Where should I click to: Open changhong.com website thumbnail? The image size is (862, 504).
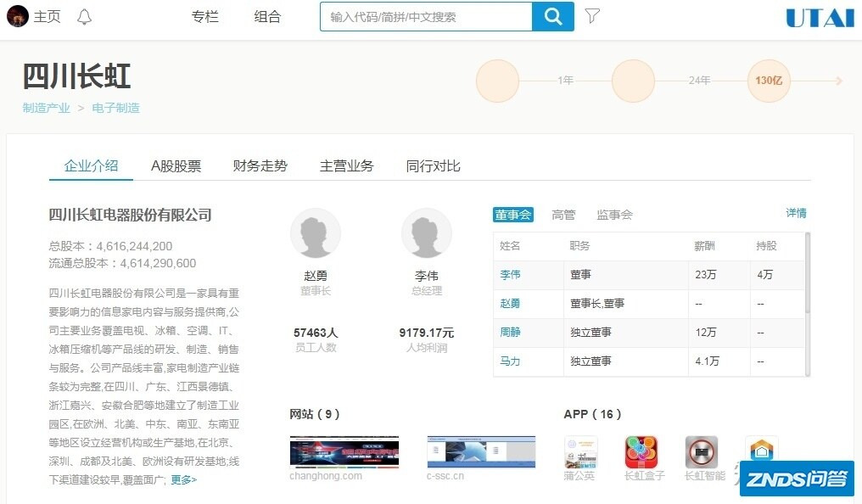tap(344, 451)
